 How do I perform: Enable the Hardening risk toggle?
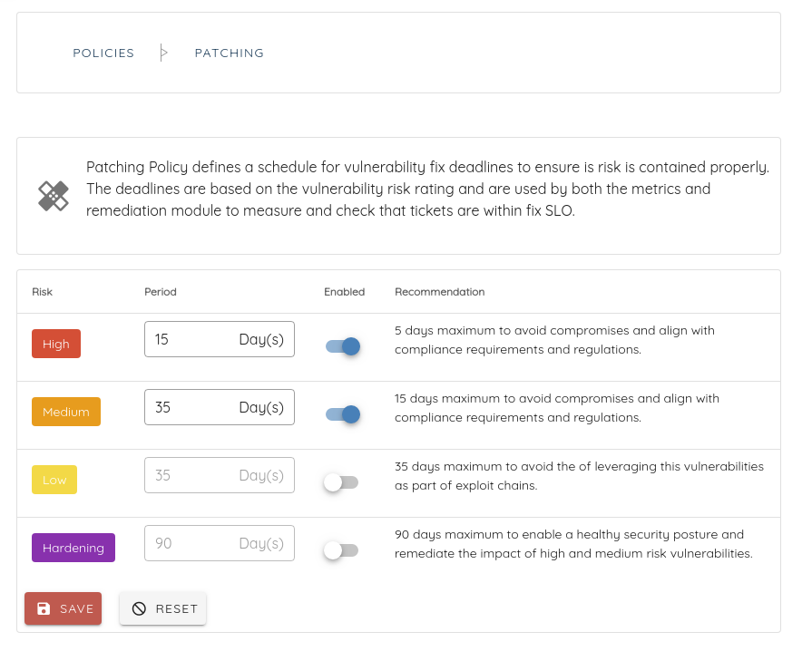point(341,550)
